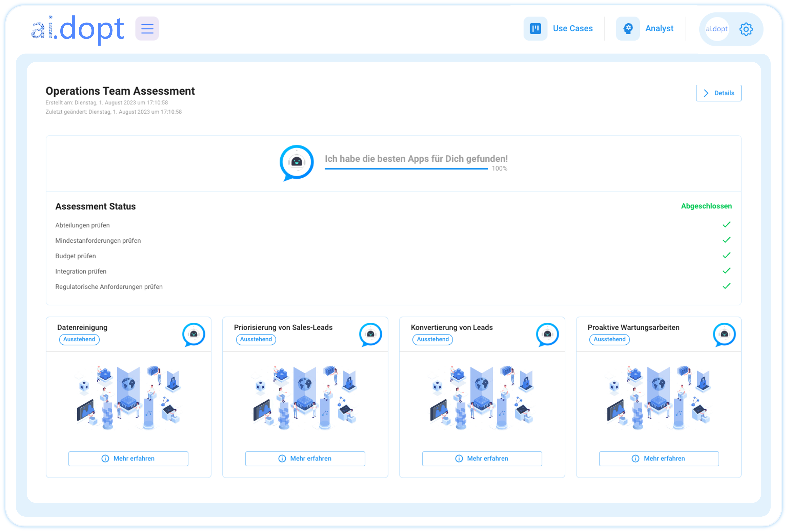Click Mehr erfahren under Konvertierung von Leads

tap(482, 459)
